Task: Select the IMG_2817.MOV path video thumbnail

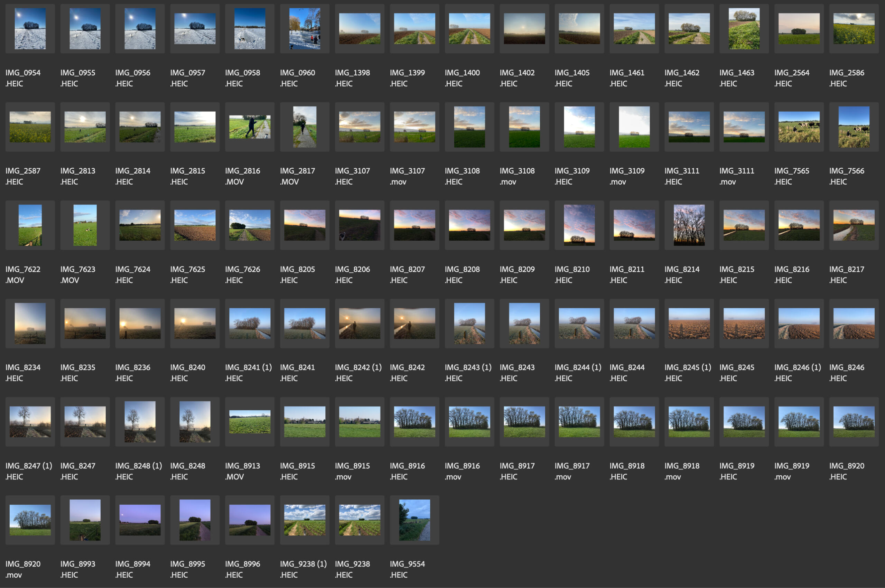Action: 305,127
